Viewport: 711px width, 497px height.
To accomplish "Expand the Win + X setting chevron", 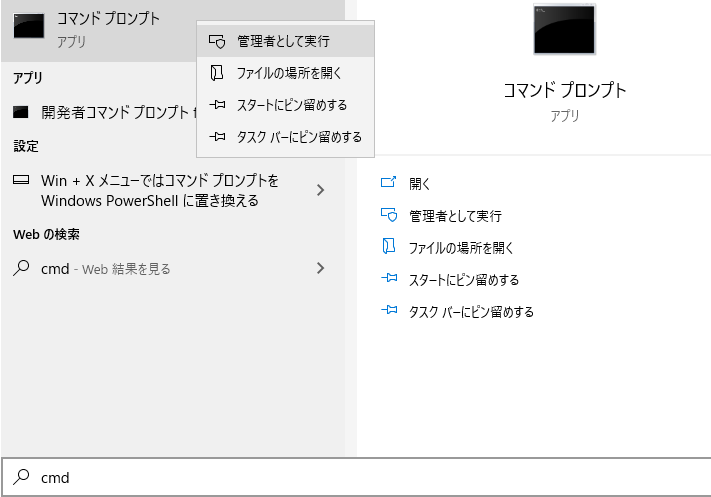I will point(321,190).
